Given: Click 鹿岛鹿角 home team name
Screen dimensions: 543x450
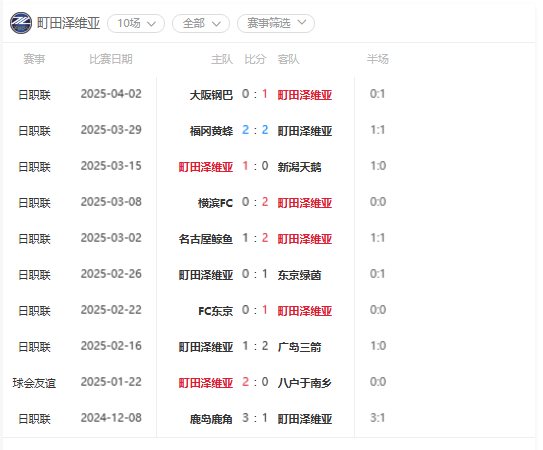Looking at the screenshot, I should pyautogui.click(x=211, y=419).
